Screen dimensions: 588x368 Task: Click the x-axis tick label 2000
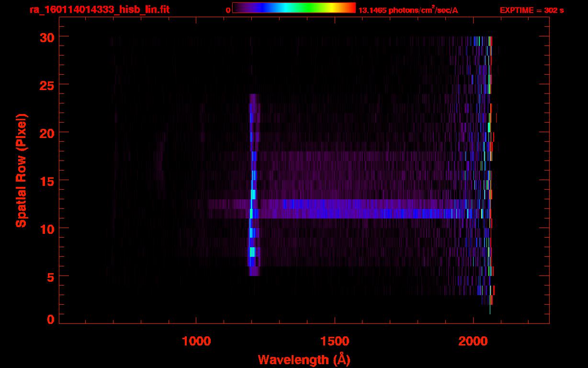coord(473,341)
